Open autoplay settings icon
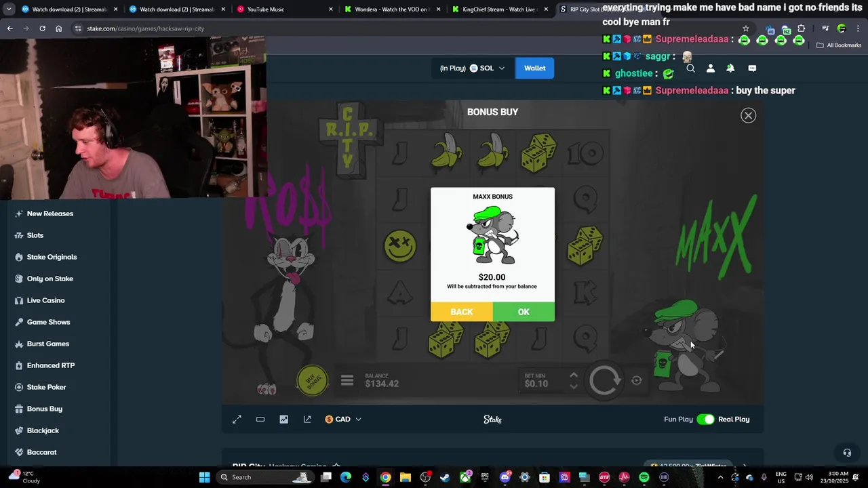Screen dimensions: 868x488 636,380
